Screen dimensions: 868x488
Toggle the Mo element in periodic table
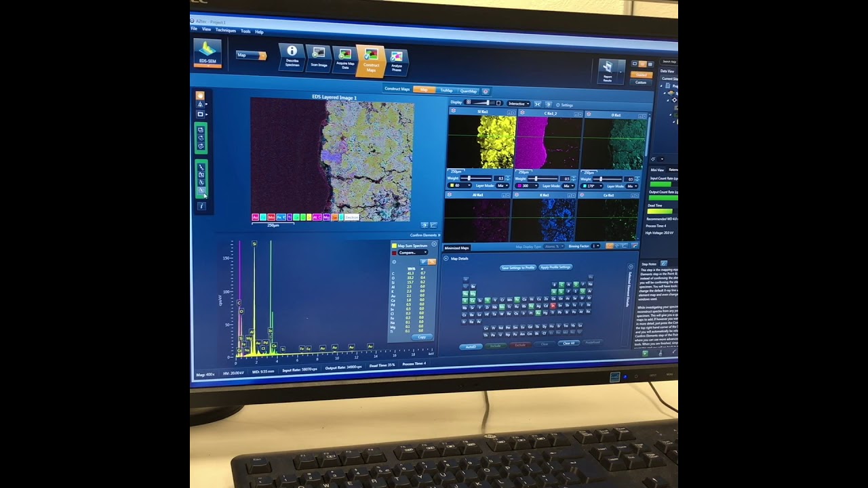(502, 307)
